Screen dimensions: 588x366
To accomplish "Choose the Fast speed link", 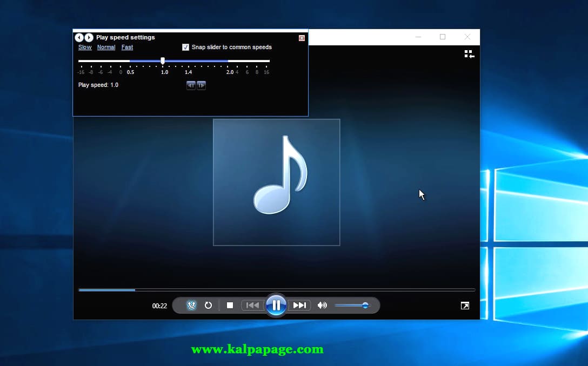I will (x=127, y=48).
